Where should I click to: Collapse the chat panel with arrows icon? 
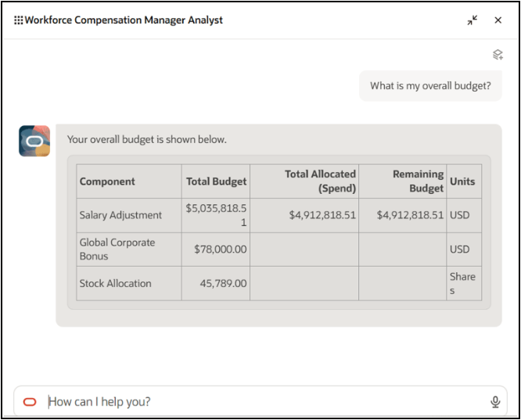pyautogui.click(x=472, y=20)
